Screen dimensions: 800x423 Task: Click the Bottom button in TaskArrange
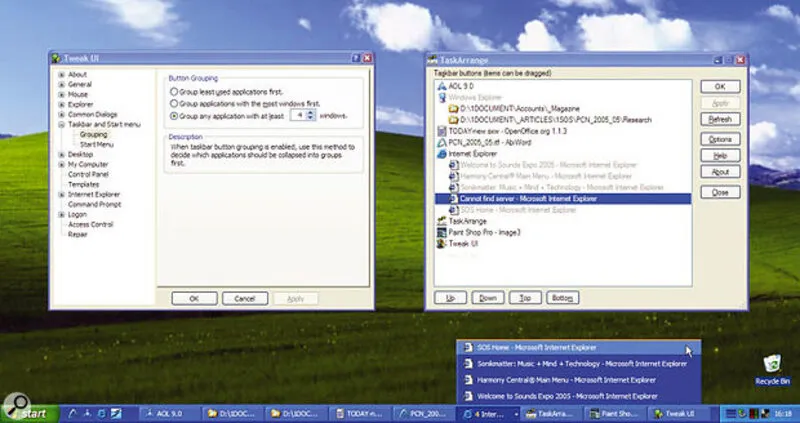[562, 298]
